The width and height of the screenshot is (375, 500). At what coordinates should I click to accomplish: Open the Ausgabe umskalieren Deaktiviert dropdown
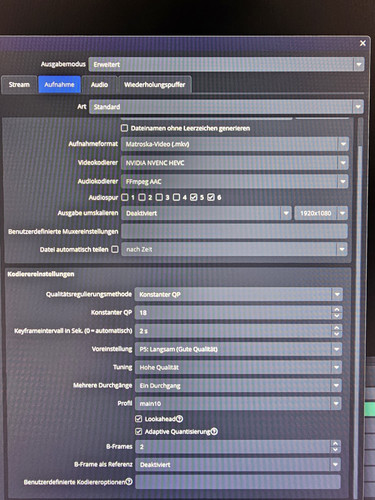207,213
